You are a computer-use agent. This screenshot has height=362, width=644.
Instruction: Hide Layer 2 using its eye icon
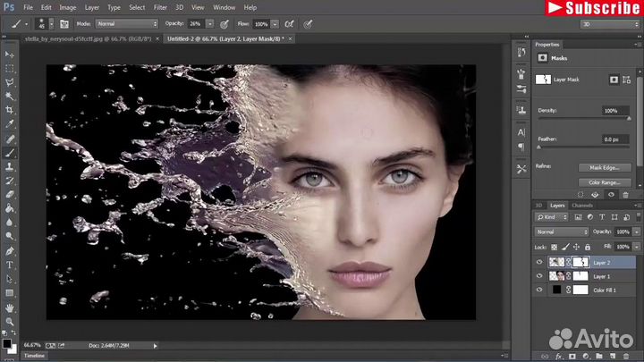click(538, 263)
